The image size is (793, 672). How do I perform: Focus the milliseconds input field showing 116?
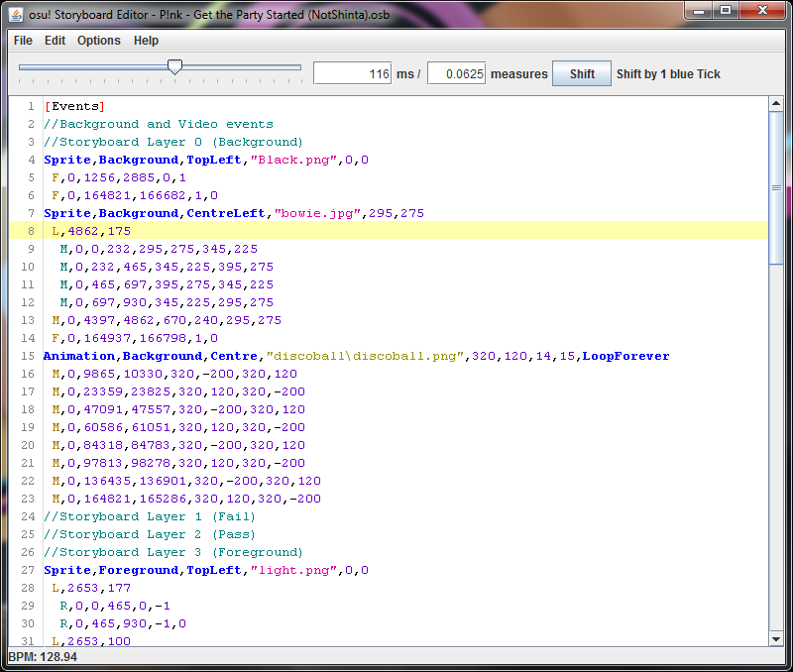[x=353, y=73]
